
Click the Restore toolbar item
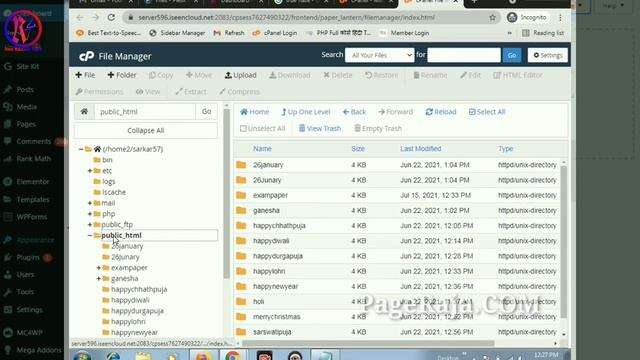pos(382,75)
